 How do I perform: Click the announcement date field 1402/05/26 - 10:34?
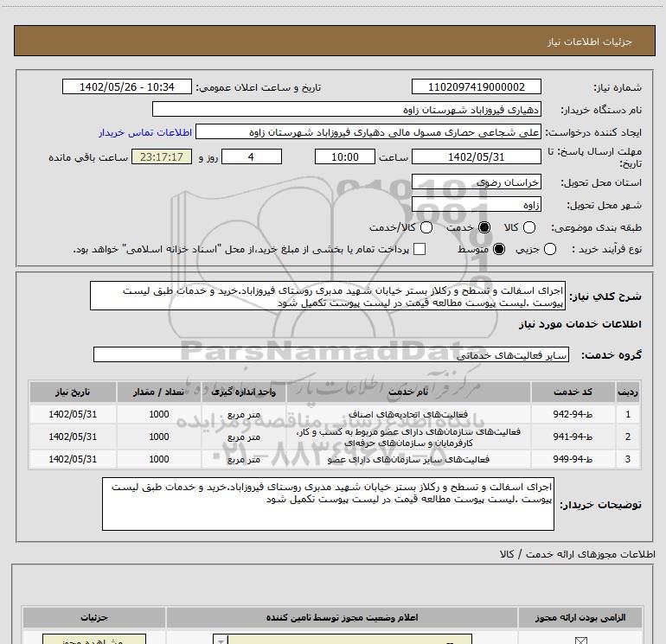127,86
